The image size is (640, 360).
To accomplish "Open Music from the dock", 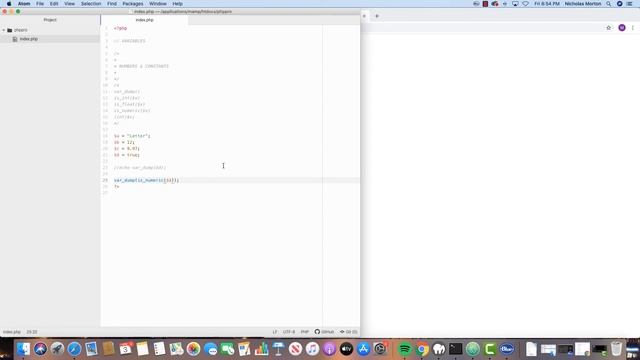I will [312, 349].
